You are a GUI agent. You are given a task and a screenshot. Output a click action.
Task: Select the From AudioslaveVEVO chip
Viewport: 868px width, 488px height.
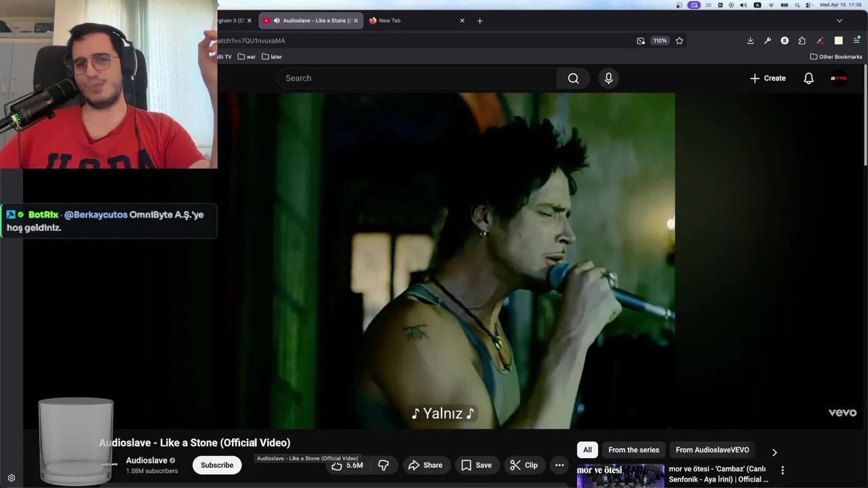[x=712, y=450]
